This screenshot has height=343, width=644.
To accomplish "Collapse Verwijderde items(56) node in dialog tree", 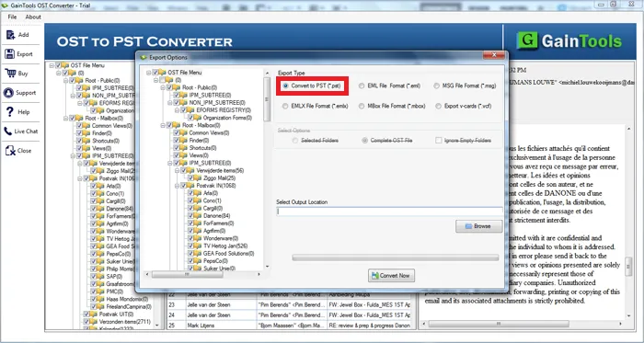I will (177, 171).
